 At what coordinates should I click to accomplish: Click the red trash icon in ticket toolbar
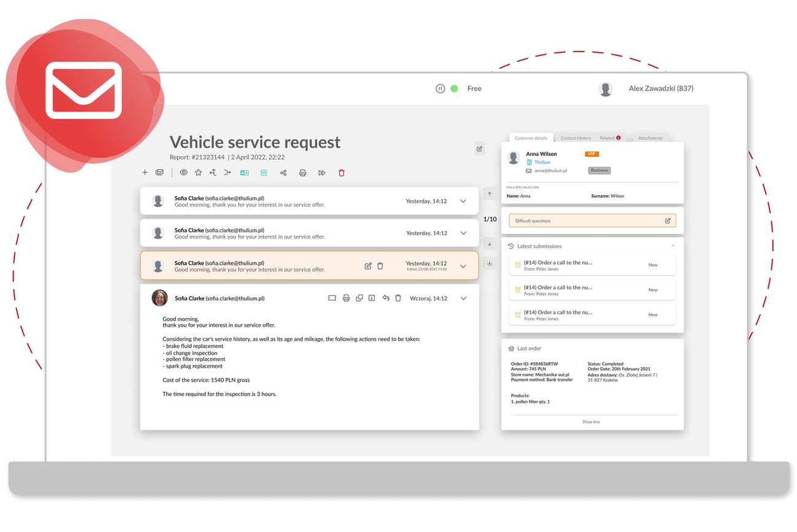pyautogui.click(x=341, y=173)
